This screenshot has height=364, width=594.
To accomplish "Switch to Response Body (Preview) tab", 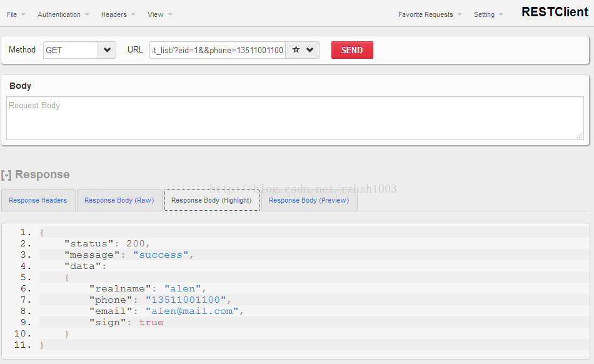I will point(309,200).
